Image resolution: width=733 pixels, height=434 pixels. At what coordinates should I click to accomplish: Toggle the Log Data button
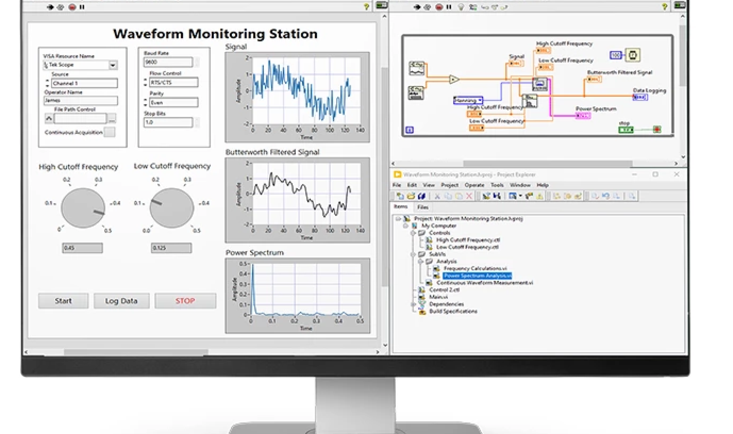(x=121, y=301)
